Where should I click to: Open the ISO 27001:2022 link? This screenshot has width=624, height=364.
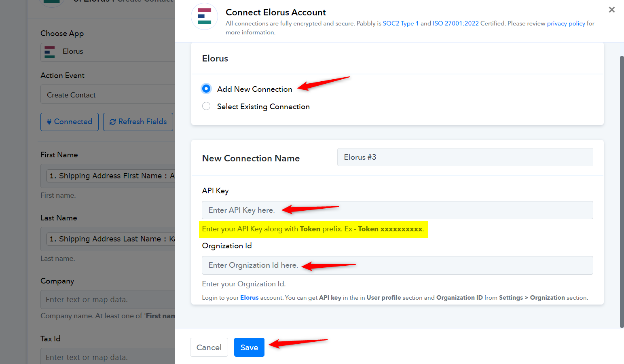point(456,23)
